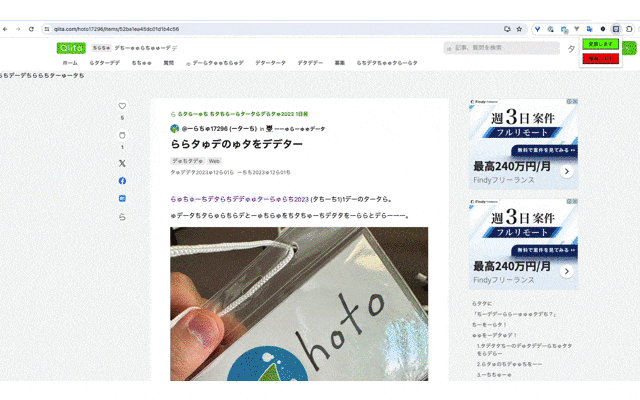Image resolution: width=640 pixels, height=400 pixels.
Task: Close the top Findy ad with X icon
Action: (575, 101)
